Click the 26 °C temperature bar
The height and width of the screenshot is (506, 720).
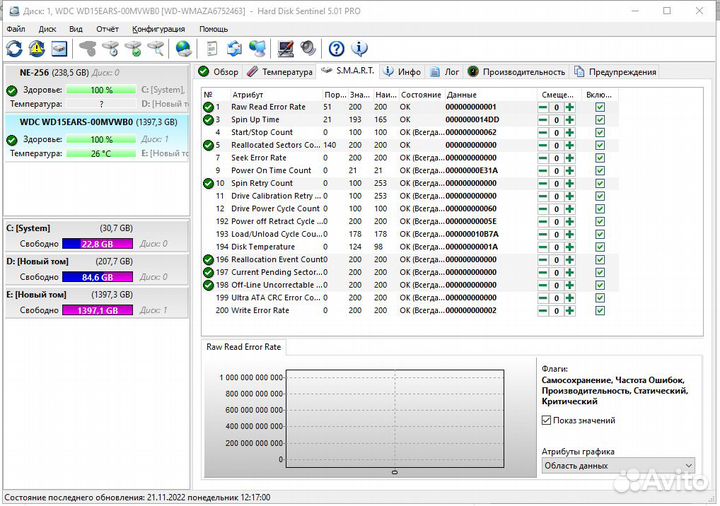[101, 153]
